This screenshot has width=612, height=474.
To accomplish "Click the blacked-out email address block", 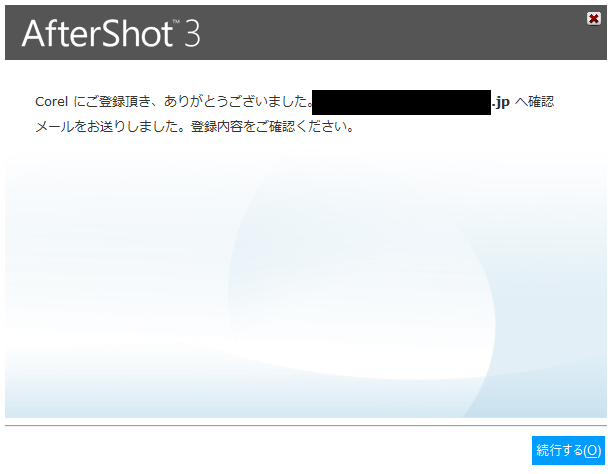I will (x=401, y=102).
